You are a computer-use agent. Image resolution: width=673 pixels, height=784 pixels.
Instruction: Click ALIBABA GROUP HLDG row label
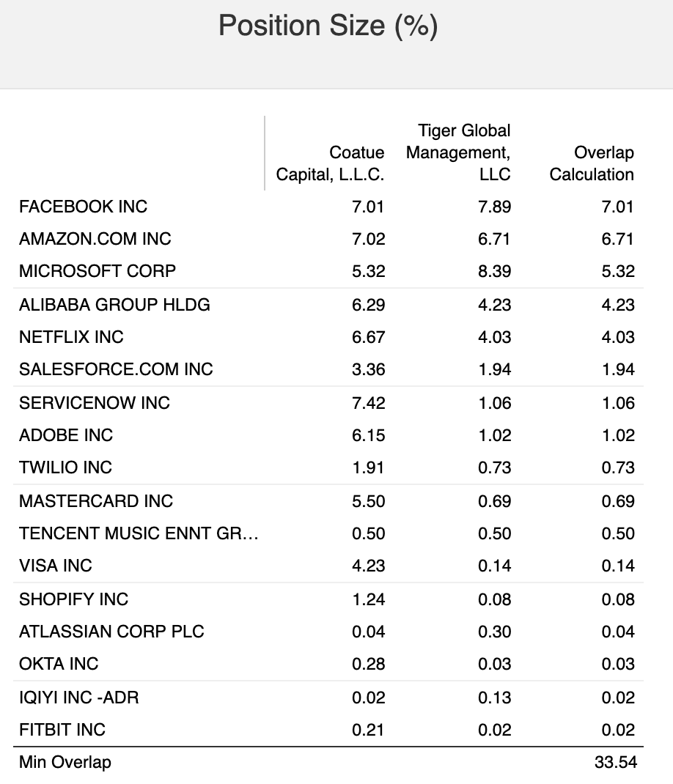pos(114,305)
